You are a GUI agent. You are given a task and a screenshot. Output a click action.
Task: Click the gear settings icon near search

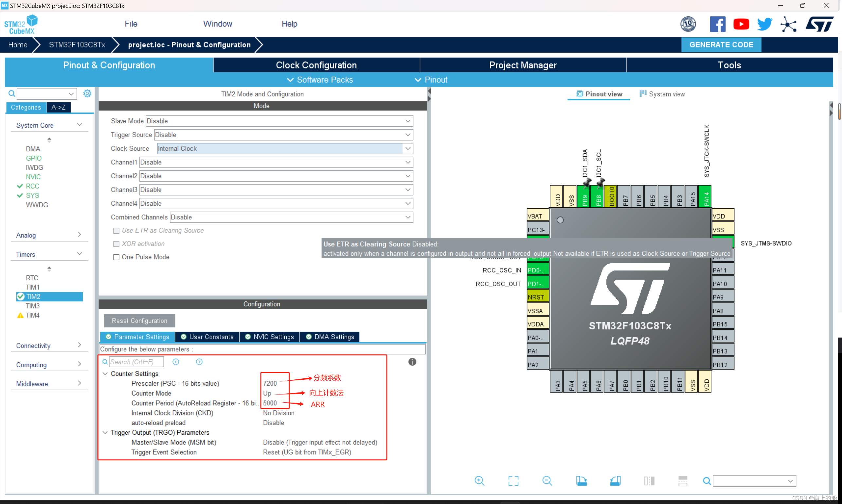[87, 94]
